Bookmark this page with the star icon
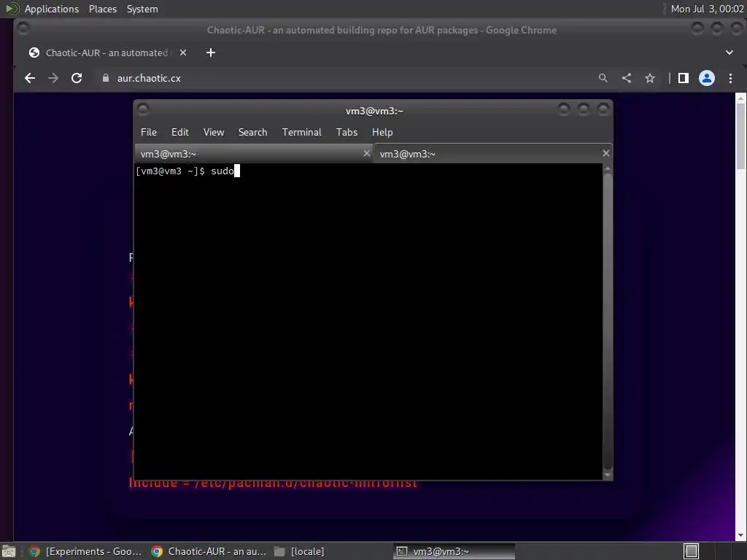Screen dimensions: 747x560 [x=650, y=78]
